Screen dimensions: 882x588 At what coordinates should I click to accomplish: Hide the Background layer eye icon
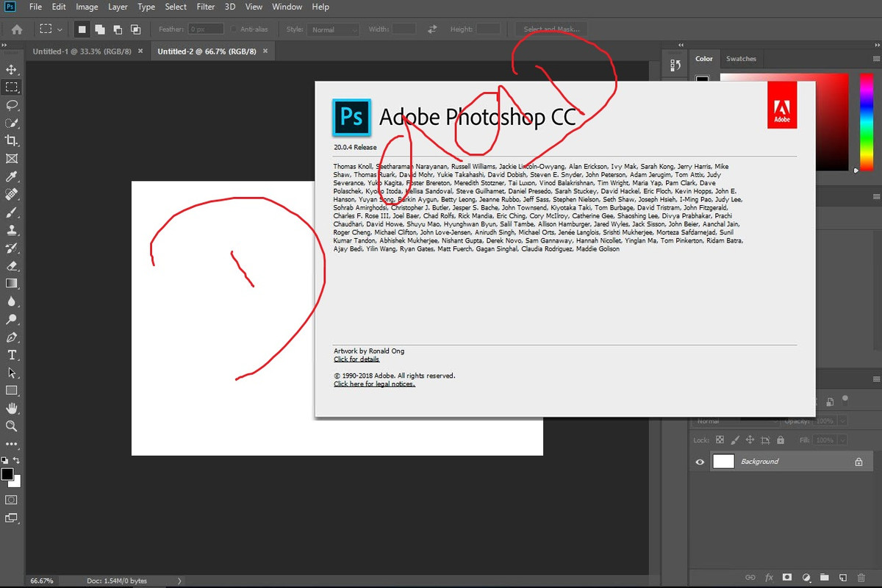pyautogui.click(x=700, y=462)
